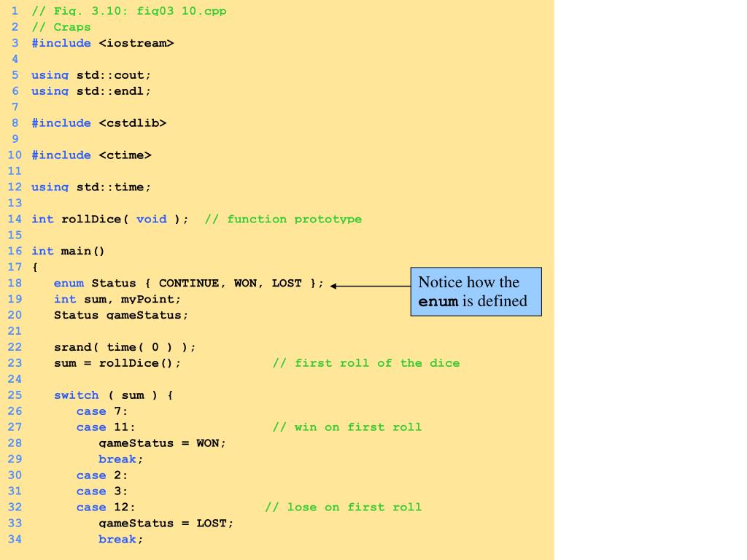Viewport: 747px width, 560px height.
Task: Click the '// Craps' comment line
Action: coord(61,27)
